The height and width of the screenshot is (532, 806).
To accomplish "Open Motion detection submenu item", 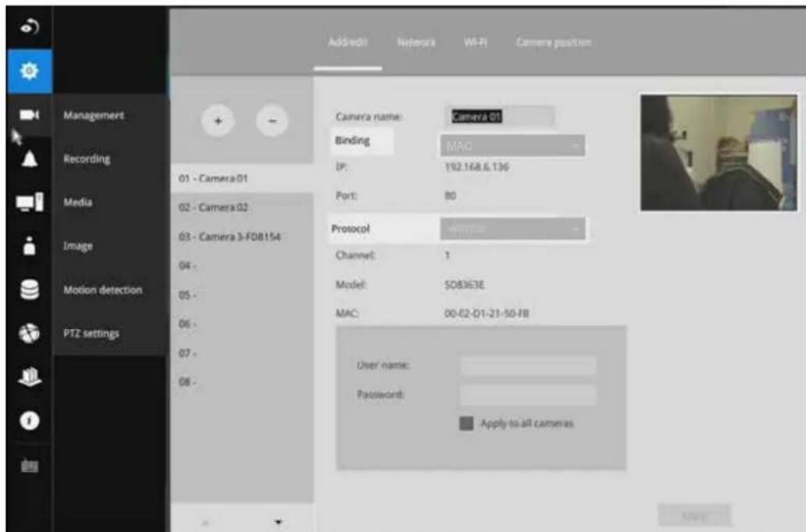I will coord(103,290).
